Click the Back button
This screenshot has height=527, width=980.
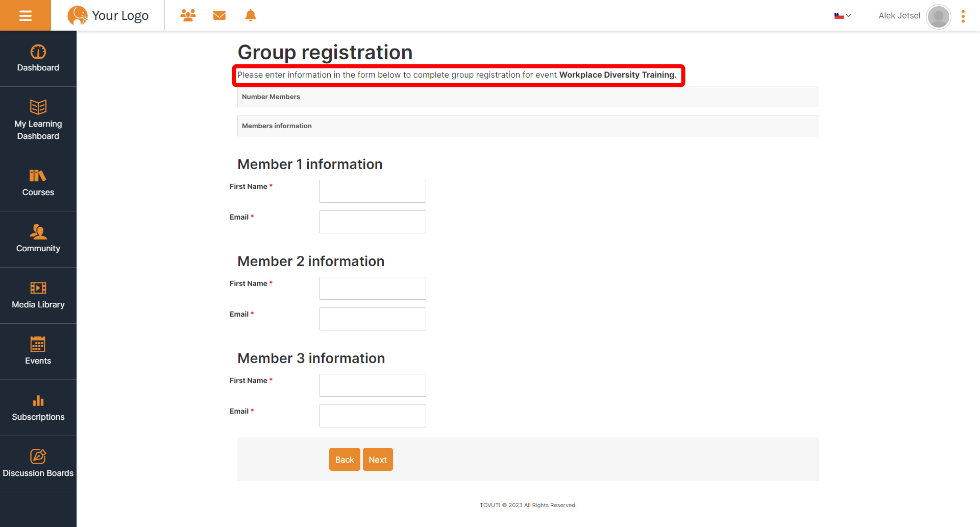[345, 460]
